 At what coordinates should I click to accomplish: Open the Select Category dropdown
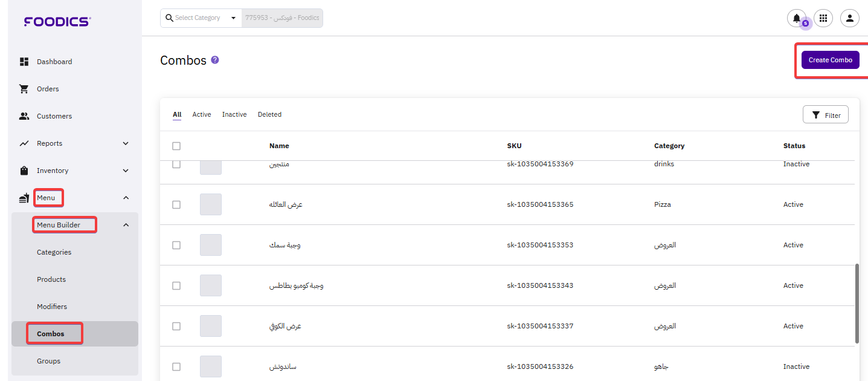click(201, 18)
